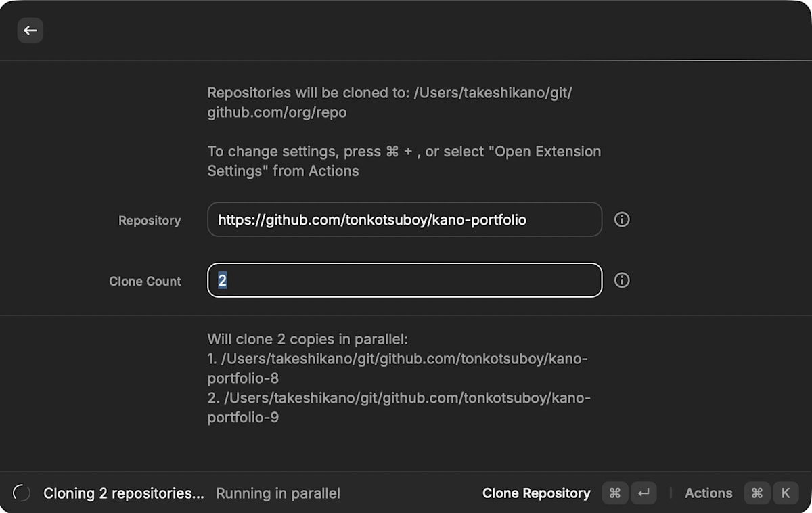Click the Repository URL input field
This screenshot has height=513, width=812.
tap(405, 219)
